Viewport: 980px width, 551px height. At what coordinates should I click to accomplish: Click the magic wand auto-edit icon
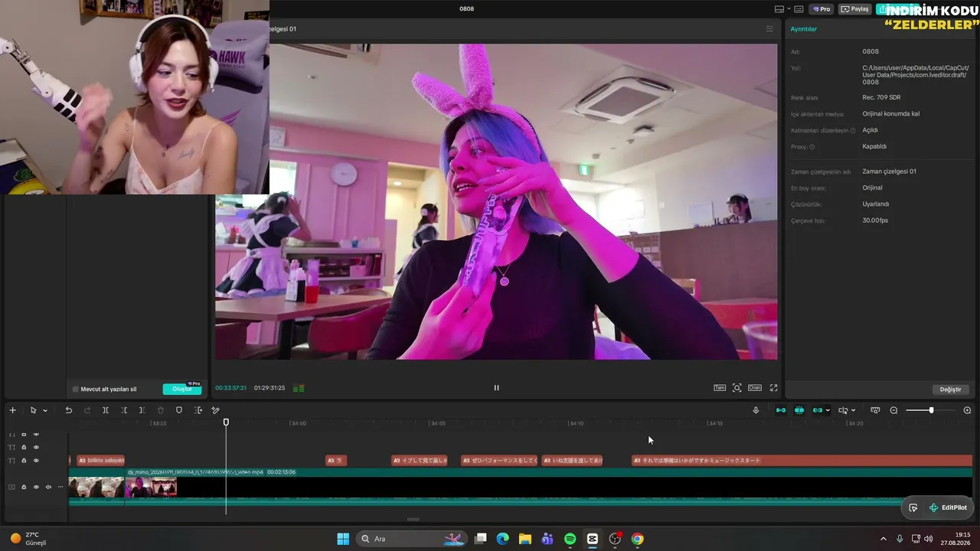pos(216,410)
